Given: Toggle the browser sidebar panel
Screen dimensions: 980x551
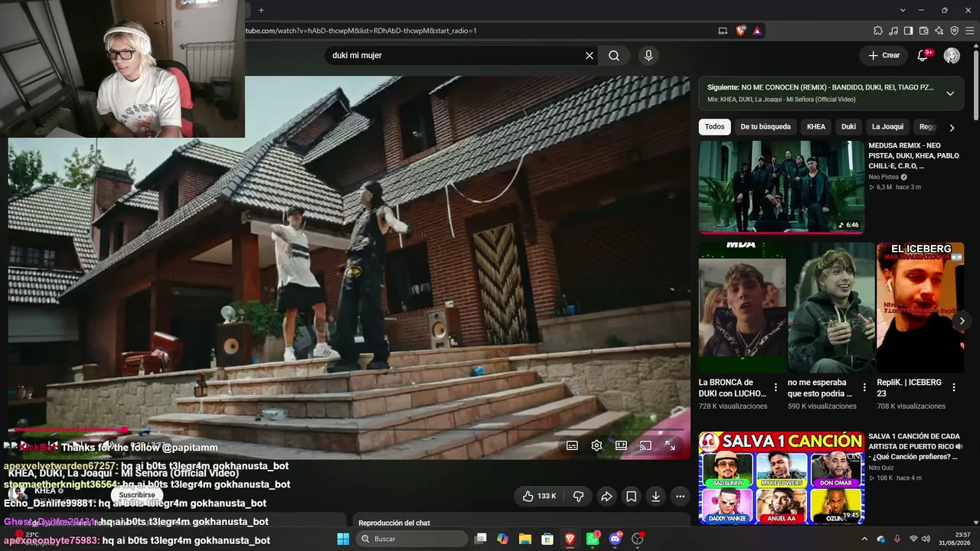Looking at the screenshot, I should [x=908, y=31].
